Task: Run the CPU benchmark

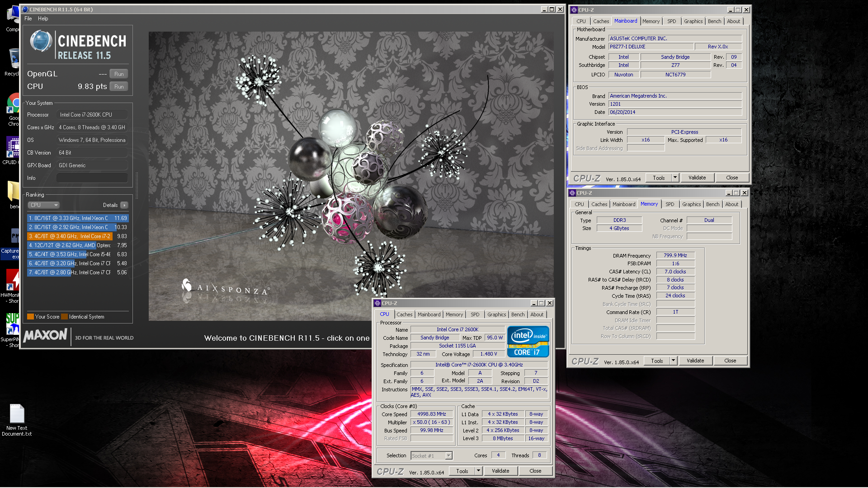Action: point(119,86)
